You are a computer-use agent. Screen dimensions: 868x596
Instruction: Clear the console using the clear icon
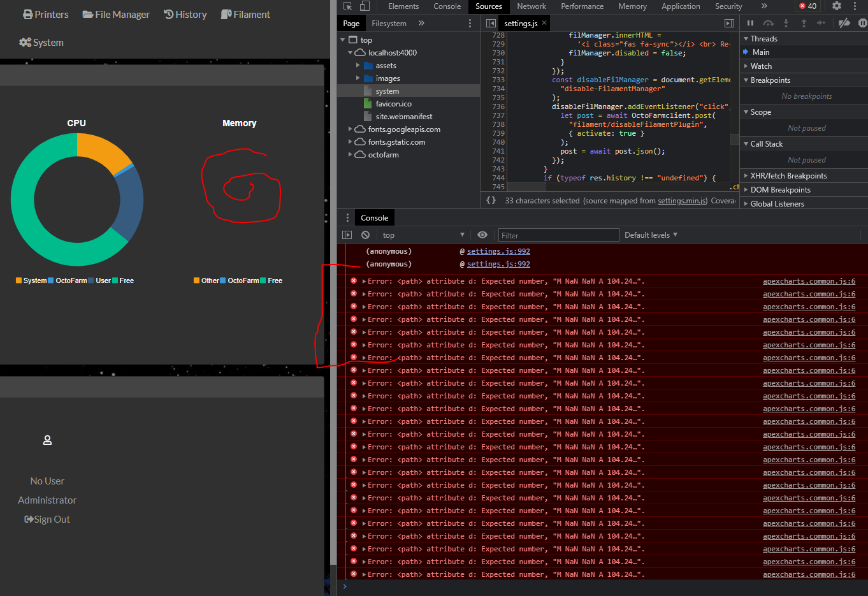click(365, 235)
